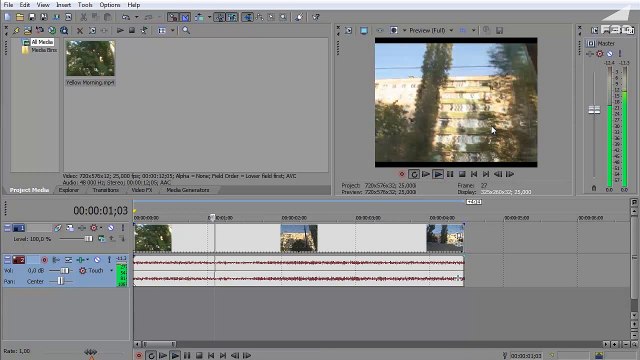Screen dimensions: 640x360
Task: Save the project using the floppy disk icon
Action: coord(31,17)
